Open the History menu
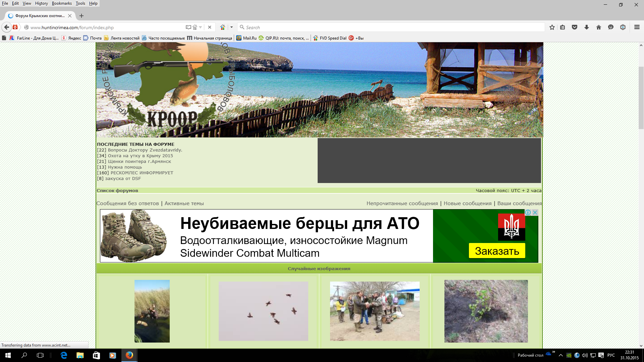Viewport: 644px width, 362px height. pos(41,3)
